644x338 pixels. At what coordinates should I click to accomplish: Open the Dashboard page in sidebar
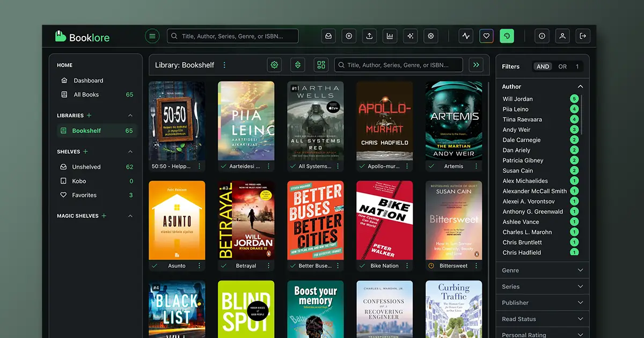[88, 80]
